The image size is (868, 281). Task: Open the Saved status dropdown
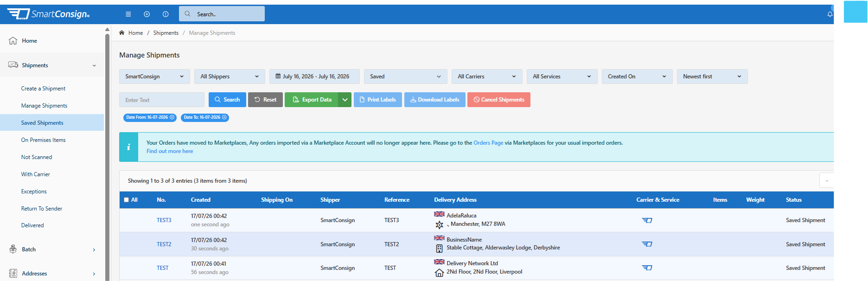[x=405, y=77]
